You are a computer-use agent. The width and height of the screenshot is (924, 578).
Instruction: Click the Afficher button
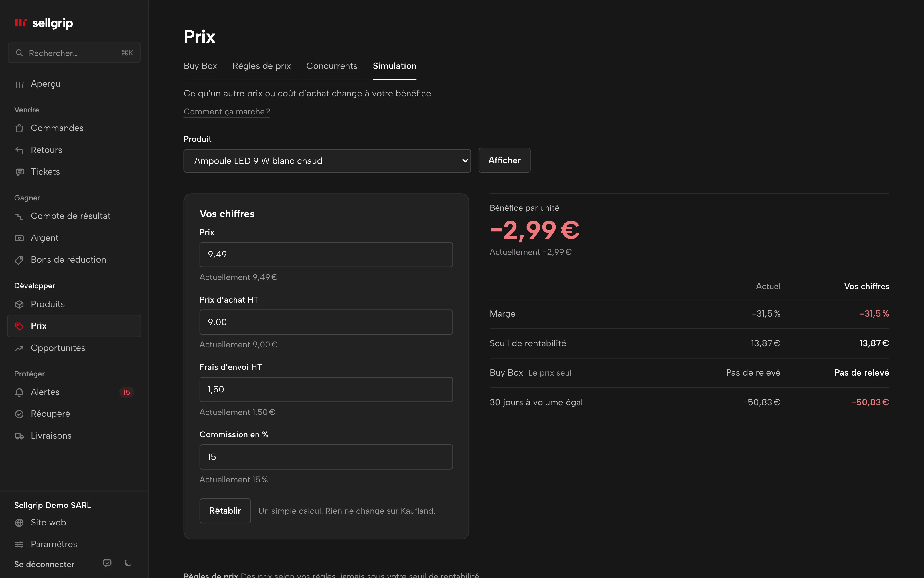point(504,160)
